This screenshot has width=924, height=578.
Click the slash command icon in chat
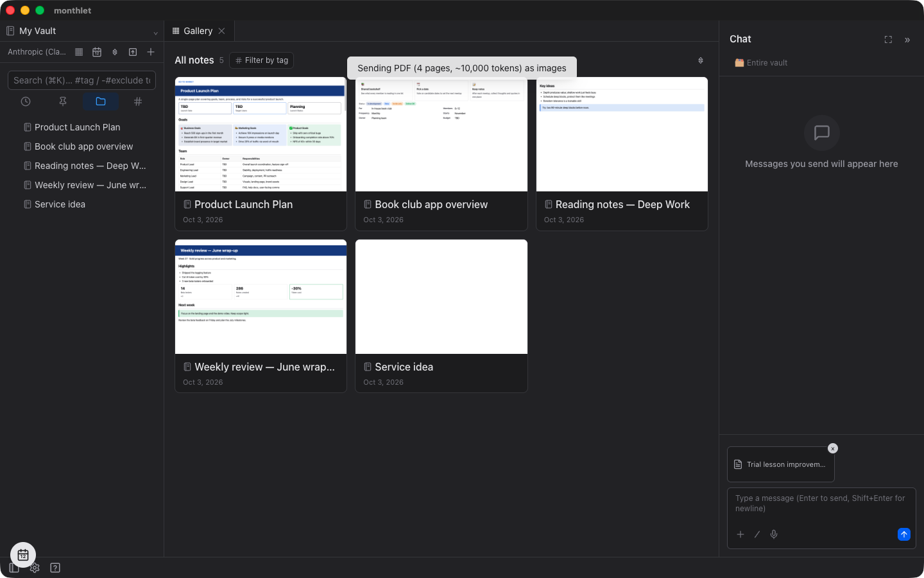tap(757, 534)
